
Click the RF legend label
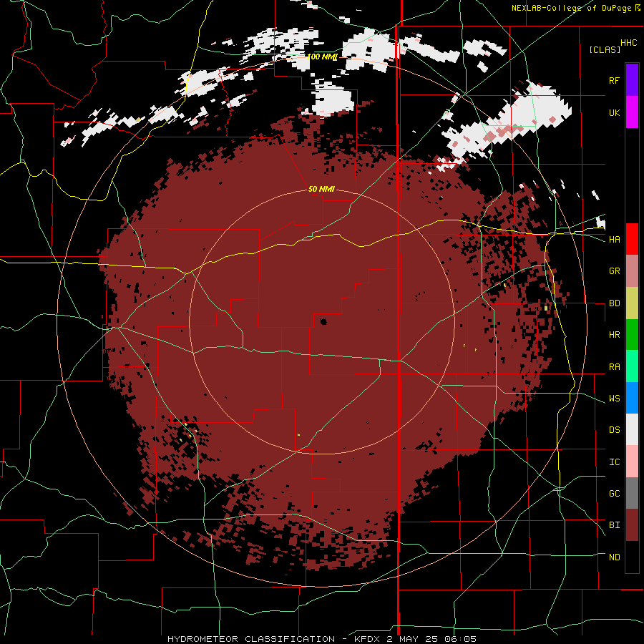614,80
